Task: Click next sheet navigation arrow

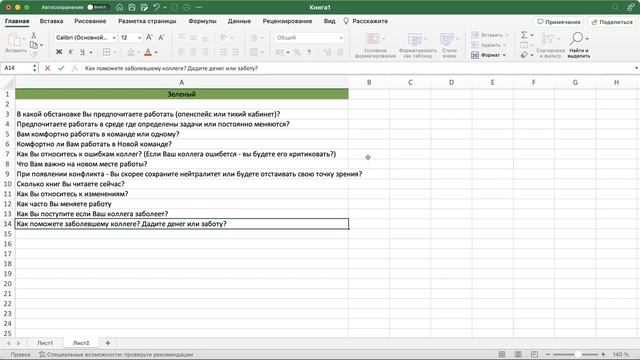Action: [18, 343]
